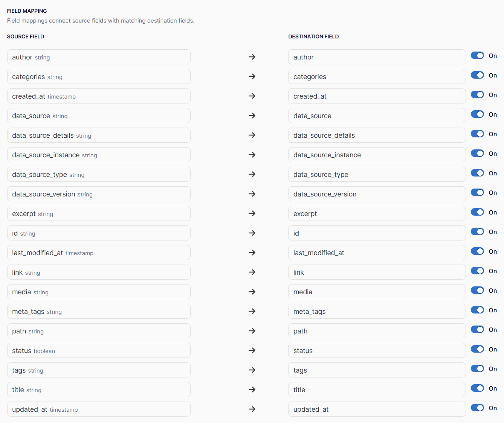Viewport: 504px width, 423px height.
Task: Edit the data_source_instance destination field
Action: [377, 155]
